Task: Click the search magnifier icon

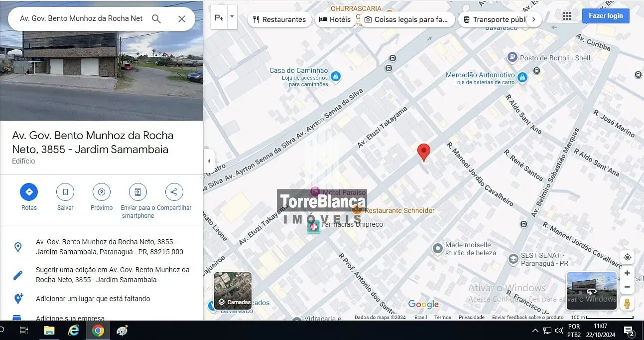Action: (156, 19)
